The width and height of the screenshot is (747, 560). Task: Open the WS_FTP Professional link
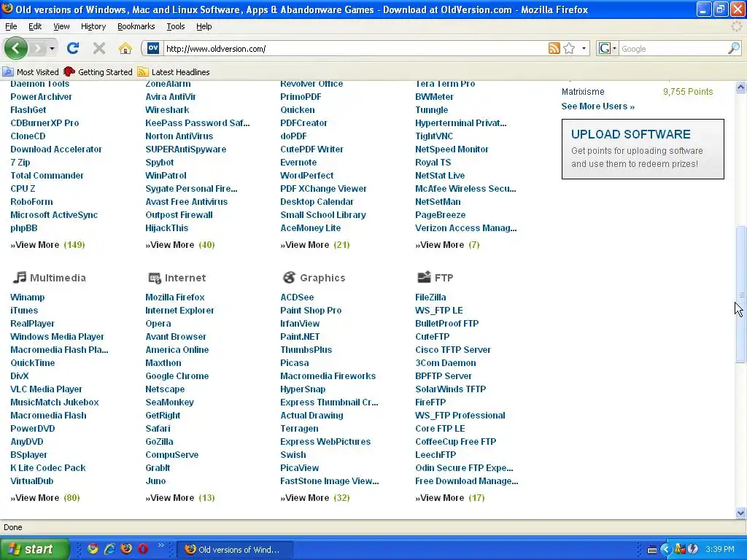(x=460, y=415)
